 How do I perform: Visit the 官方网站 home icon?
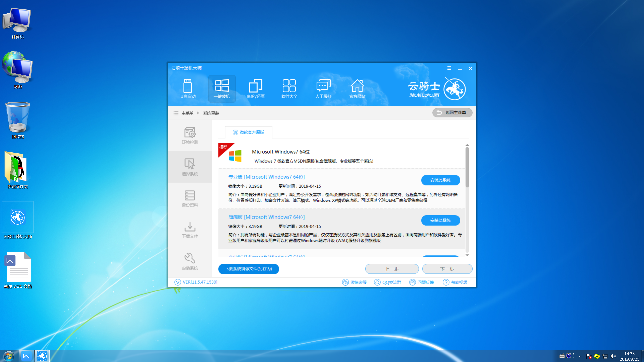click(x=357, y=89)
